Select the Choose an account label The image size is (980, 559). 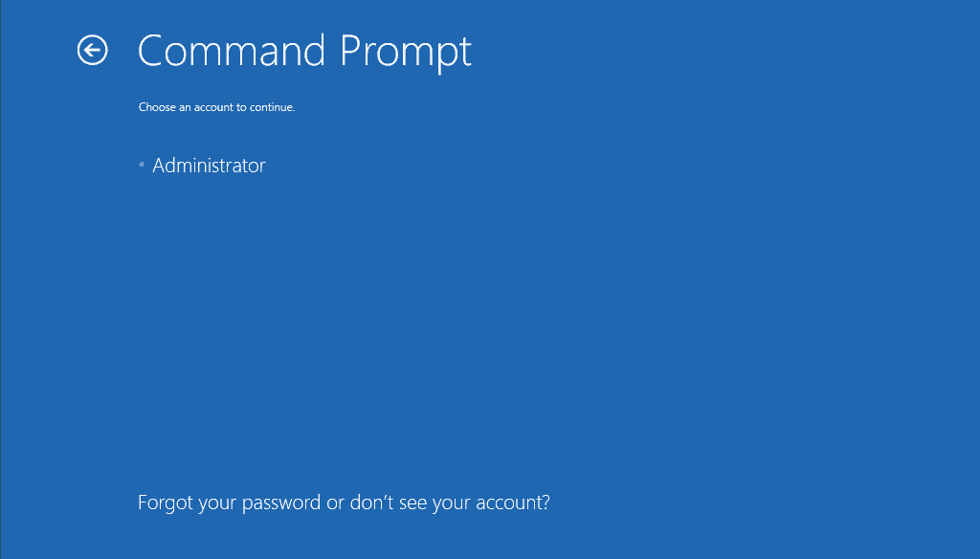[215, 106]
